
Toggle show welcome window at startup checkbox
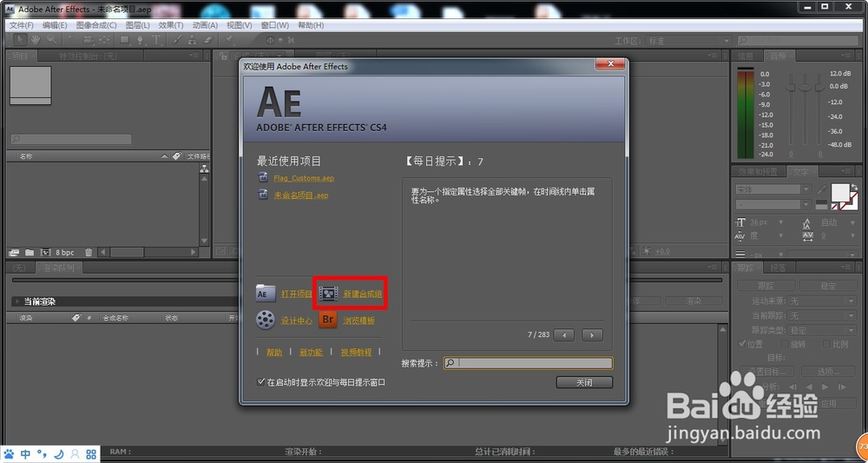click(261, 382)
